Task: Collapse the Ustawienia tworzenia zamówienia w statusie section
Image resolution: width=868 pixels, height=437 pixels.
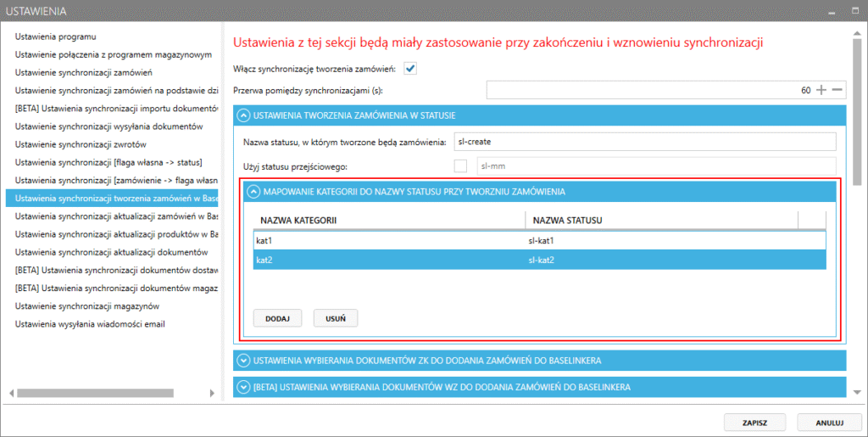Action: (243, 115)
